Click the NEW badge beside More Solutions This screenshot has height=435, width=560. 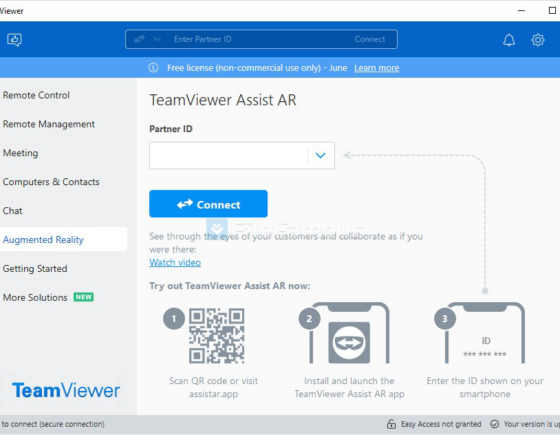click(x=84, y=297)
